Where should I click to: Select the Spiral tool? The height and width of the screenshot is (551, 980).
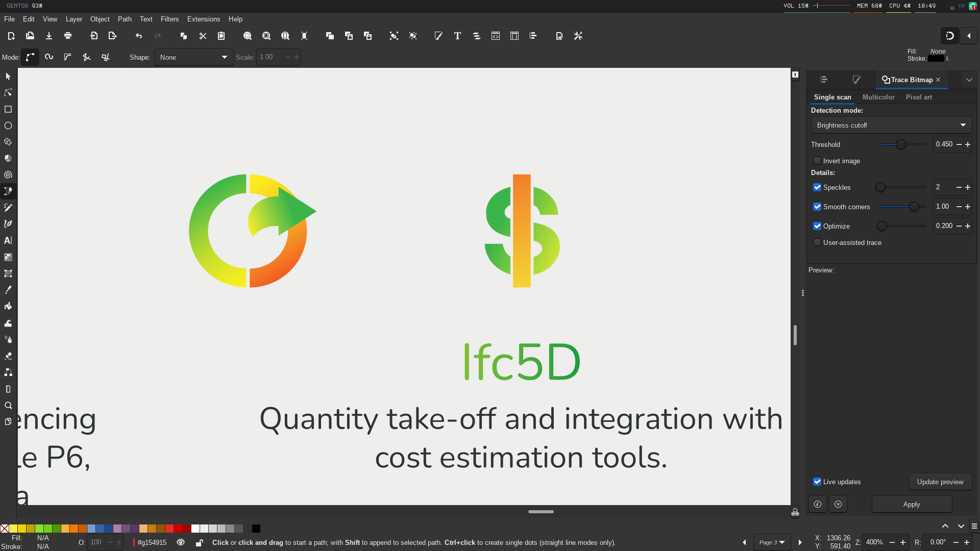point(8,174)
